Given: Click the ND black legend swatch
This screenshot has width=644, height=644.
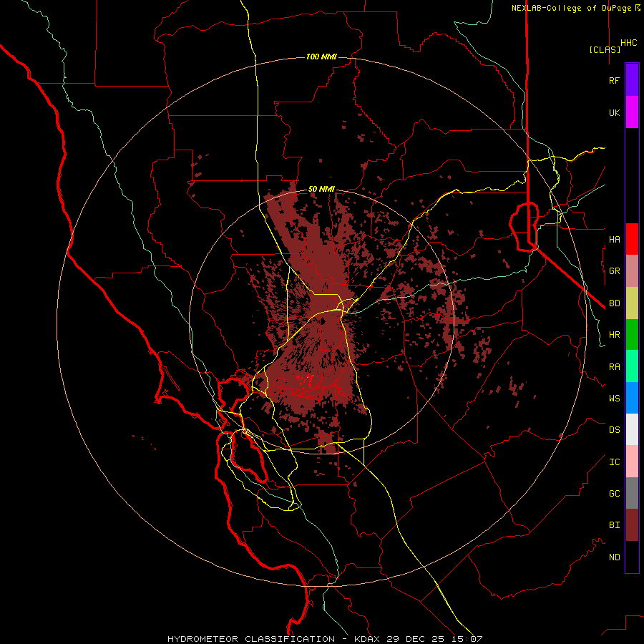Looking at the screenshot, I should [x=632, y=557].
